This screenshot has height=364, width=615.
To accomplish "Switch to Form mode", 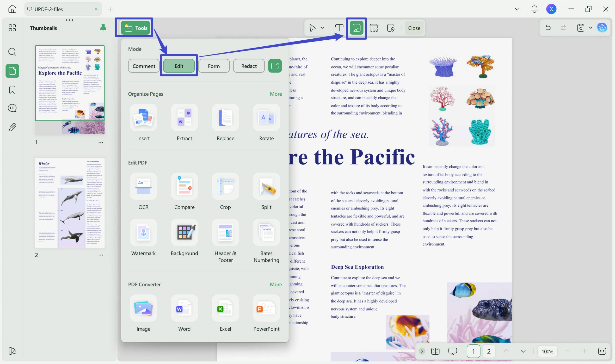I will coord(214,66).
